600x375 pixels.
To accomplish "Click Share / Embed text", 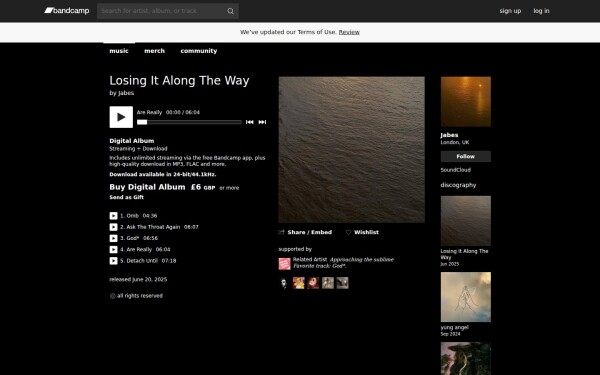I will 310,232.
